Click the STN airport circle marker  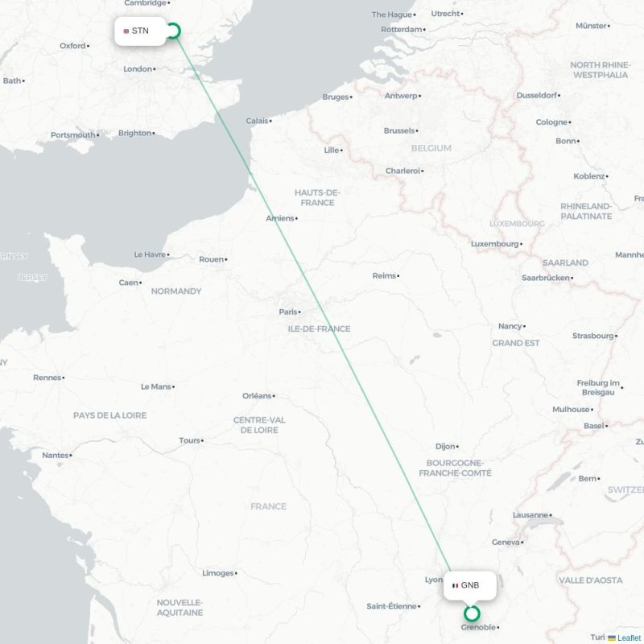coord(173,31)
